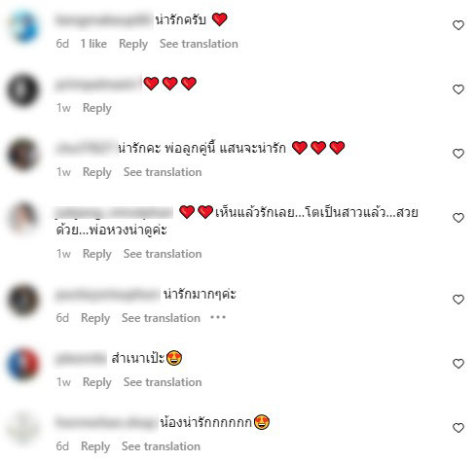Like the น้องน่ารักกกกกก comment heart icon
476x461 pixels.
click(x=458, y=428)
